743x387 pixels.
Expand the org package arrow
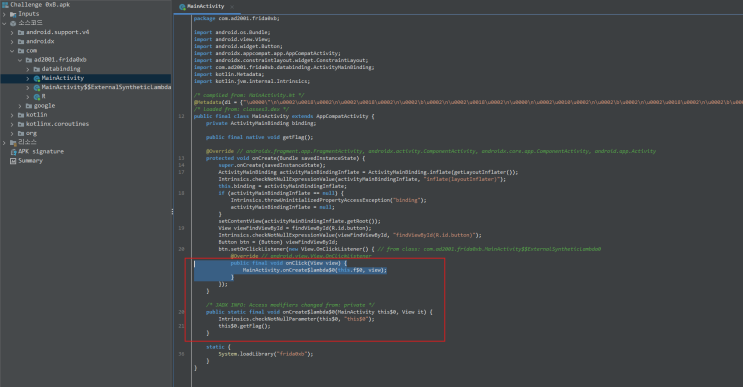pyautogui.click(x=12, y=134)
